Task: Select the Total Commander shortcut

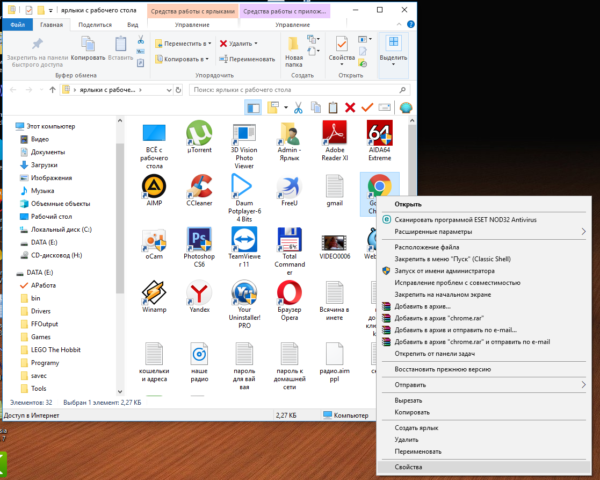Action: tap(289, 251)
